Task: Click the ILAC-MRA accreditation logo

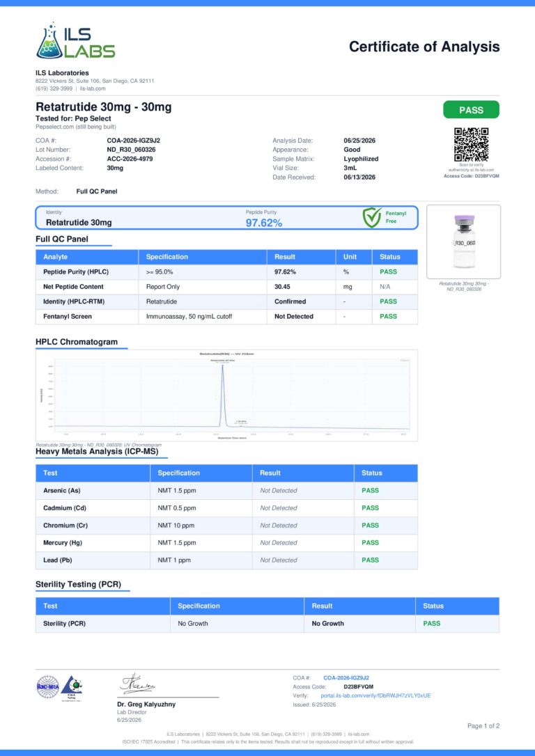Action: [x=48, y=686]
